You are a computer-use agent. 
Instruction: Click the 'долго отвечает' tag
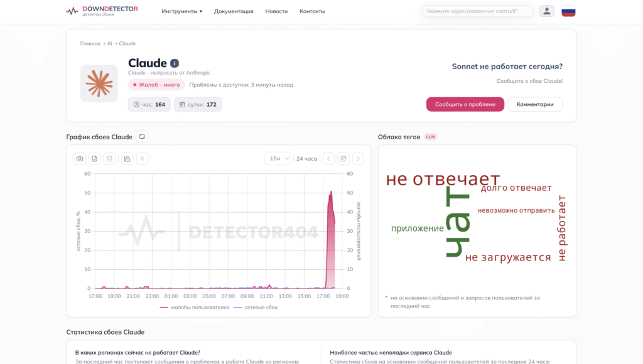click(516, 188)
